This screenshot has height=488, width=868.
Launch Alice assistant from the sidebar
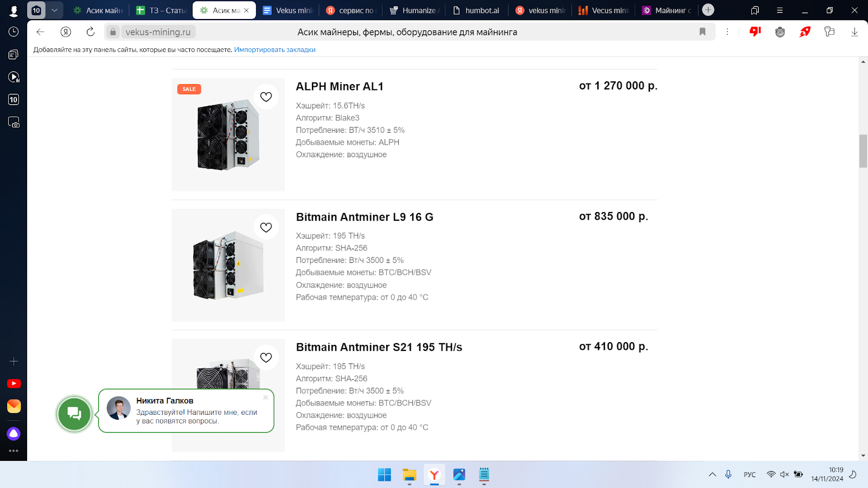(x=14, y=434)
